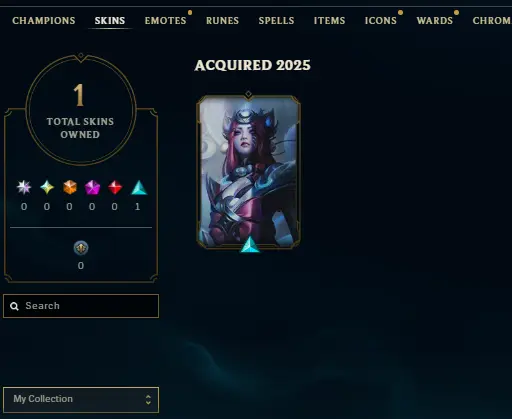Go to the Runes tab

click(x=222, y=21)
